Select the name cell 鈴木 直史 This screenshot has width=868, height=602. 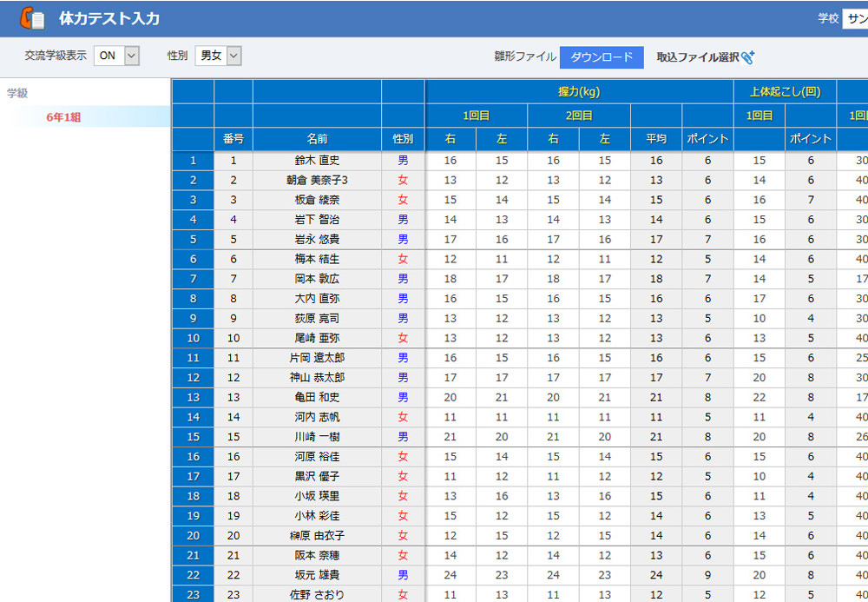tap(317, 161)
